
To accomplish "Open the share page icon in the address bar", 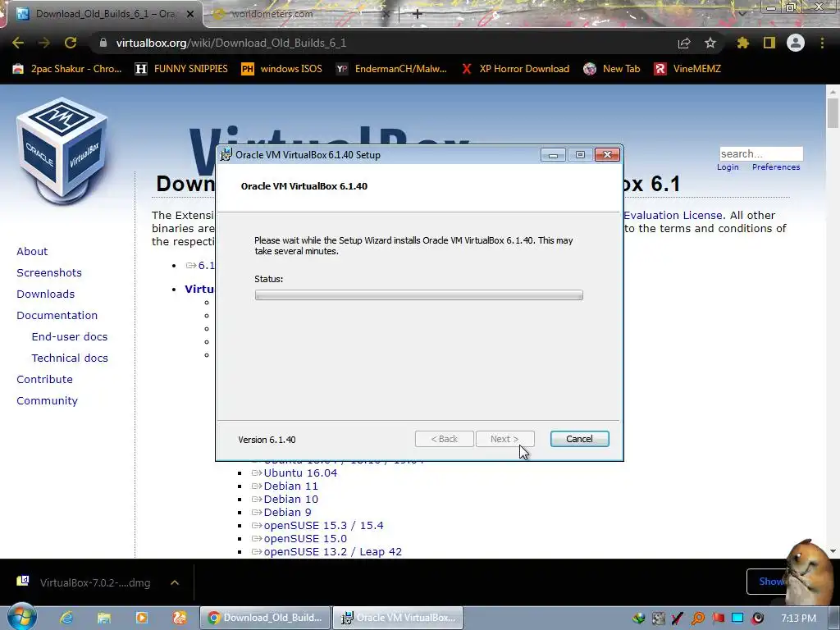I will click(683, 43).
